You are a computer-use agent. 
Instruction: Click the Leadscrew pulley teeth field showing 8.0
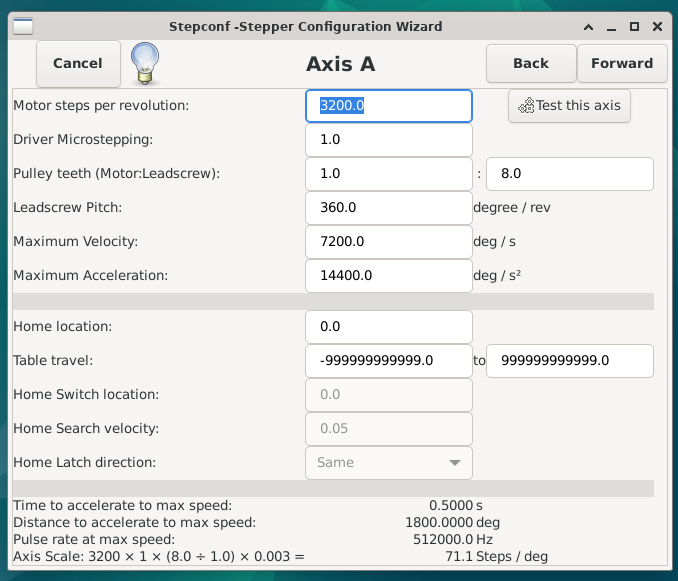click(x=569, y=174)
